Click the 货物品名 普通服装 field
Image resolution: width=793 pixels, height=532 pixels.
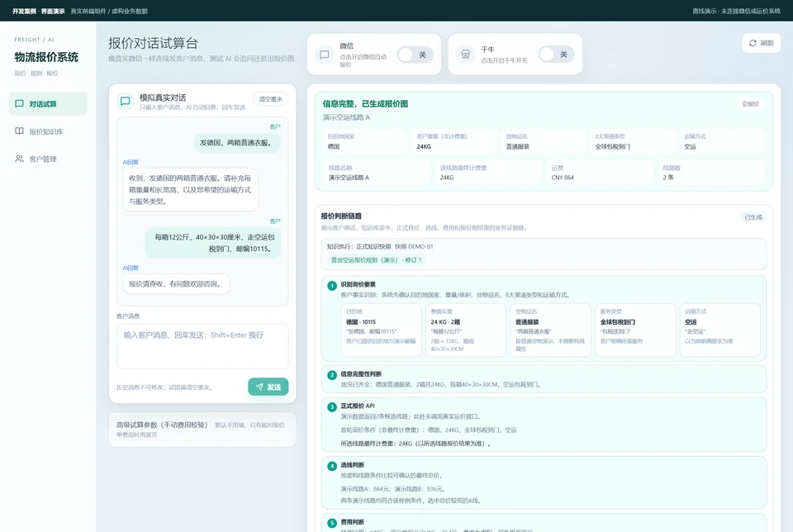point(544,141)
